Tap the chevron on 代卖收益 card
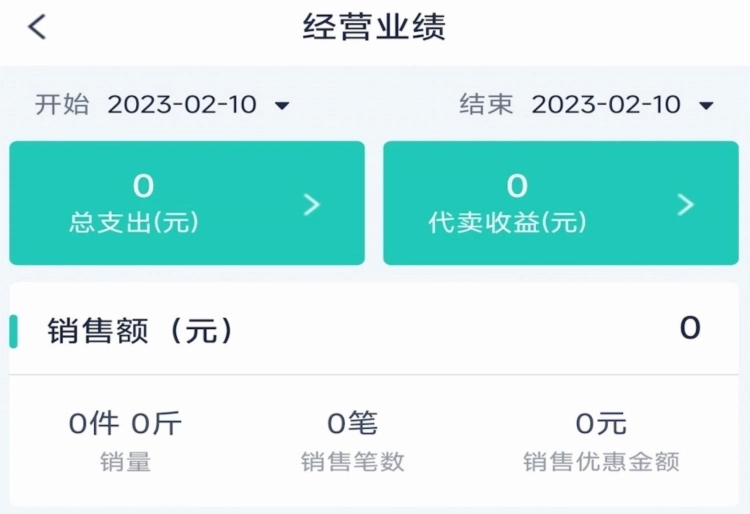The width and height of the screenshot is (750, 514). click(x=685, y=204)
